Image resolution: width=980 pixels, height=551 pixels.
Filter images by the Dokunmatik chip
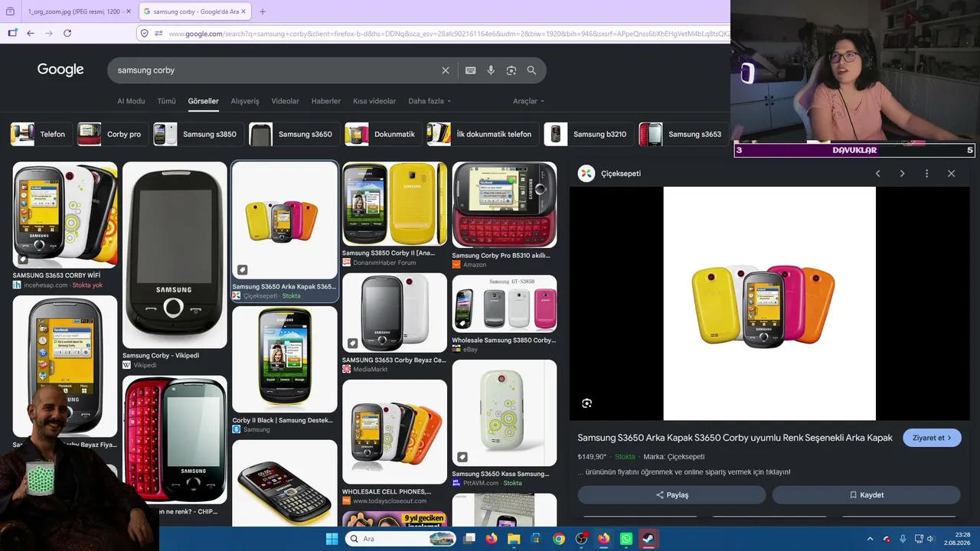coord(383,134)
